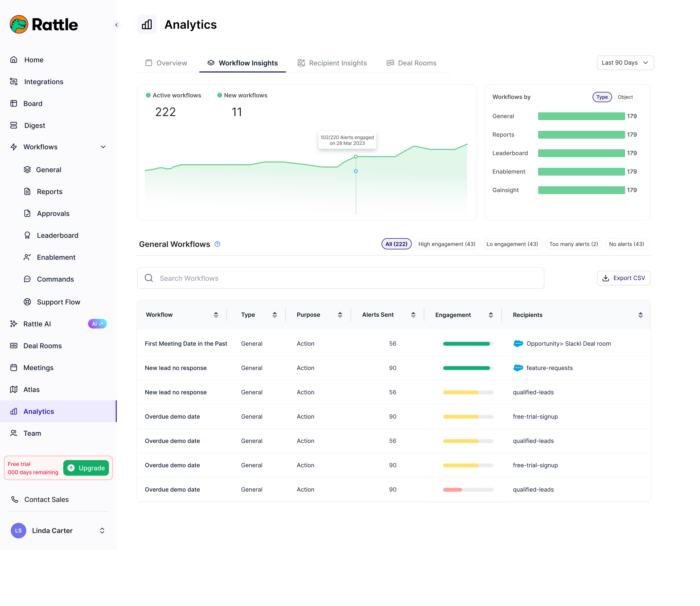Collapse the Workflows sidebar group

pyautogui.click(x=103, y=147)
